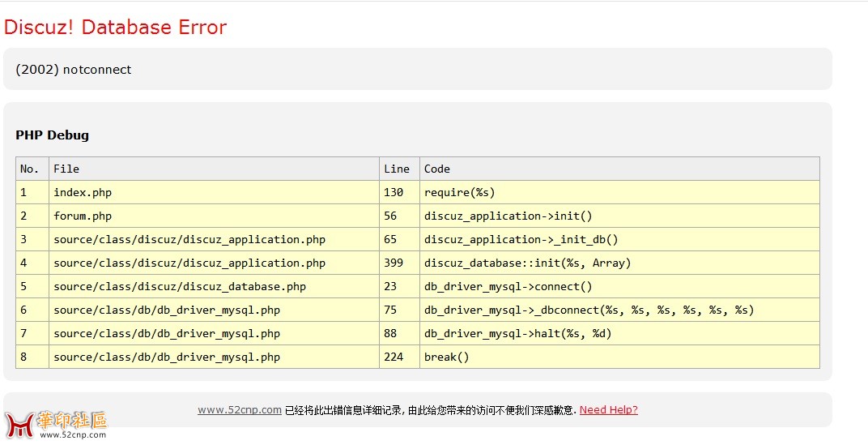
Task: Click line number 56
Action: coord(399,216)
